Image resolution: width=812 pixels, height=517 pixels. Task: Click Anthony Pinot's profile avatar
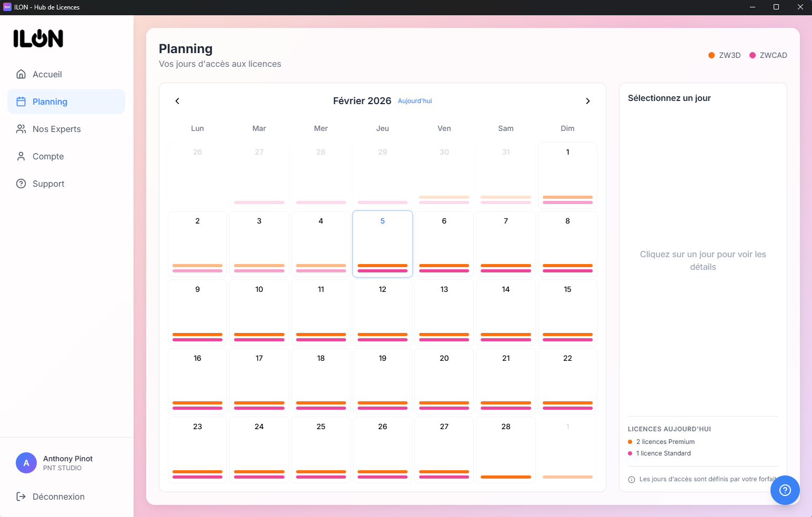click(26, 463)
